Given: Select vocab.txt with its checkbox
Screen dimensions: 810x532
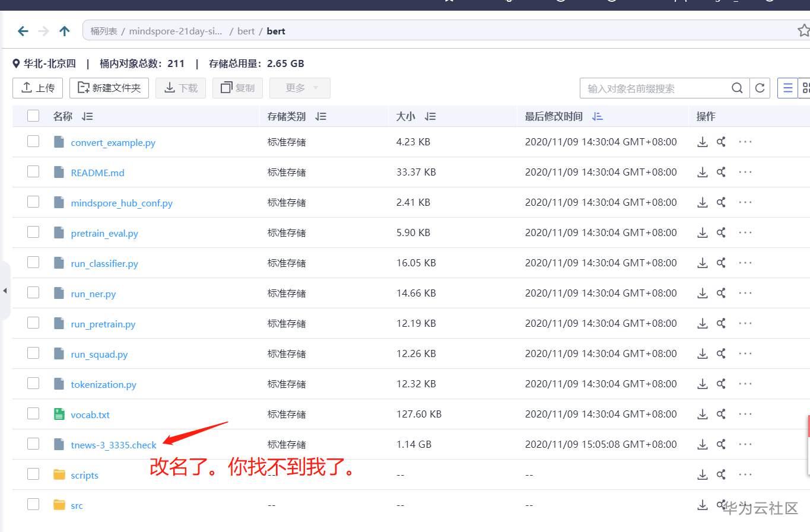Looking at the screenshot, I should [33, 413].
